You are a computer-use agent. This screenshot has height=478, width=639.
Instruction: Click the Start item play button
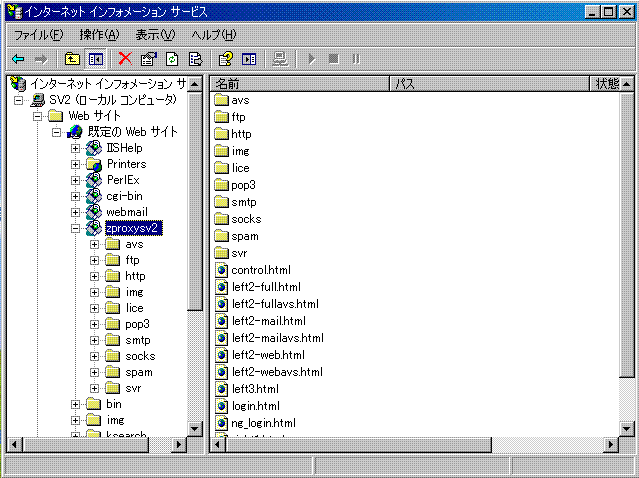point(312,59)
